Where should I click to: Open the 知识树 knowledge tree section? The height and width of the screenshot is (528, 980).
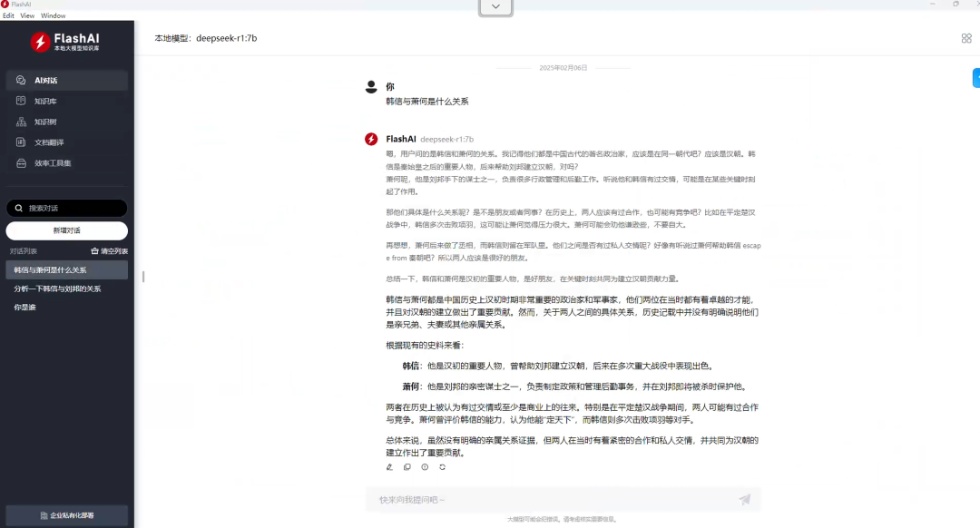pyautogui.click(x=67, y=122)
